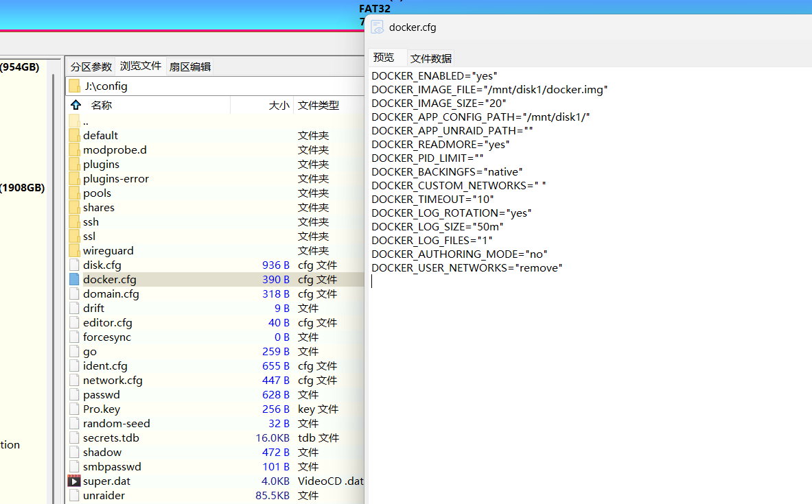Sort the list by the 文件类型 column header
The height and width of the screenshot is (504, 812).
(x=318, y=106)
